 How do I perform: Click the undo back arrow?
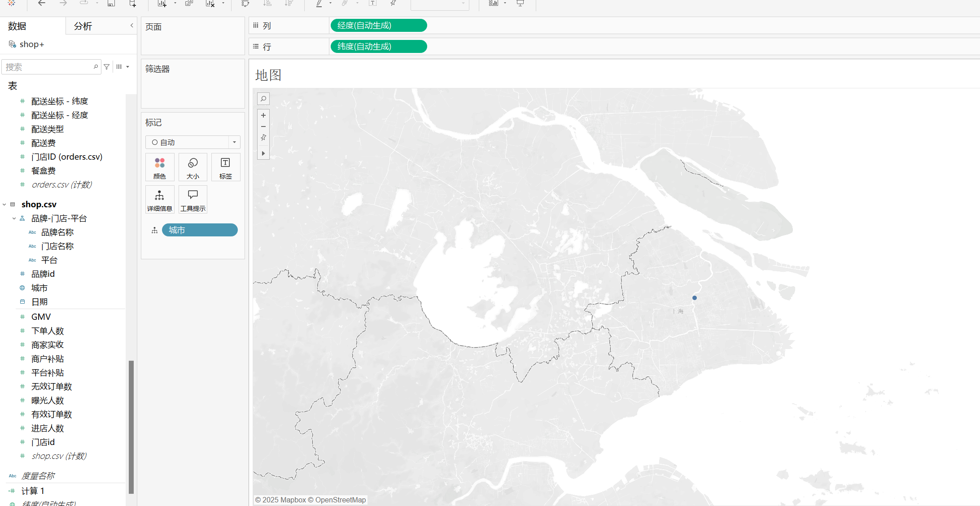(x=42, y=3)
